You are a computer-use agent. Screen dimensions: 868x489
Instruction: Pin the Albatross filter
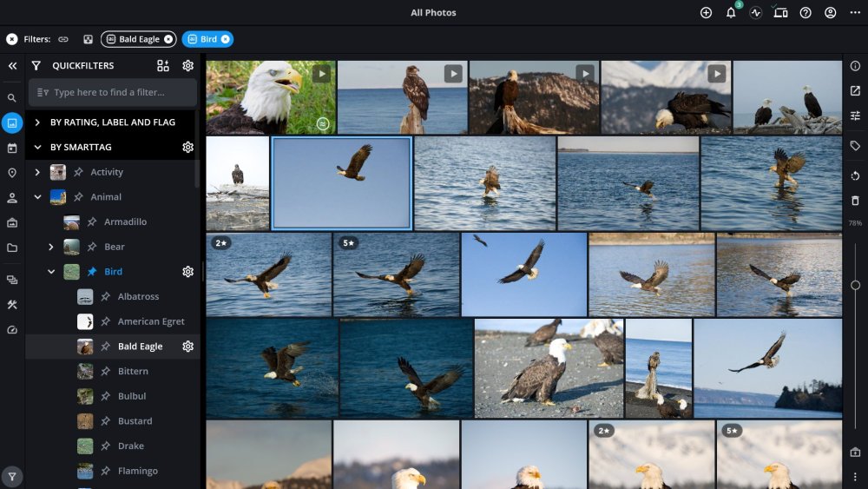pyautogui.click(x=105, y=297)
